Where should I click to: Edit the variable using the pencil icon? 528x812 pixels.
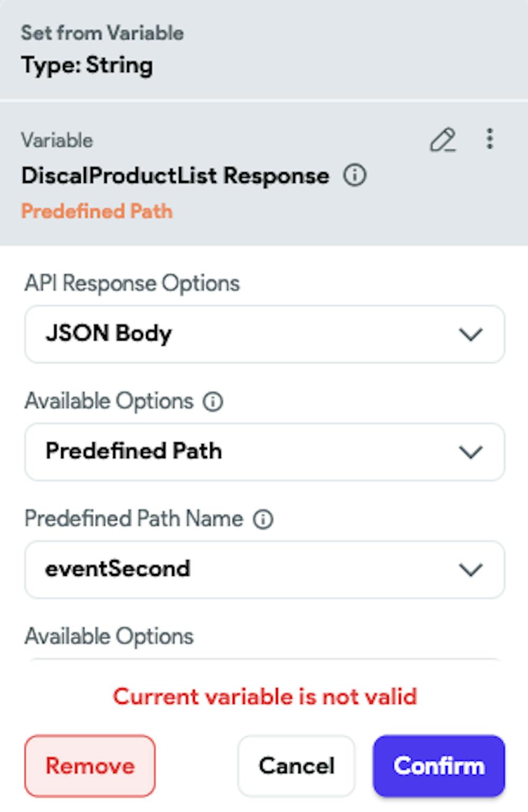coord(442,140)
